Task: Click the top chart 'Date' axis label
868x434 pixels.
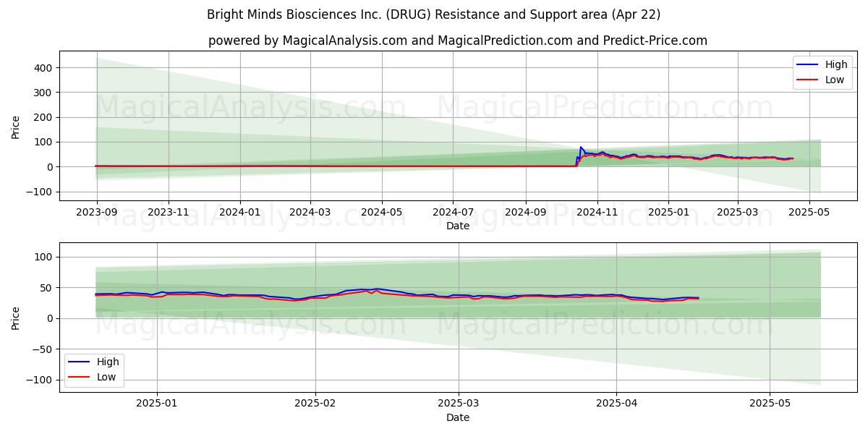Action: (x=458, y=226)
